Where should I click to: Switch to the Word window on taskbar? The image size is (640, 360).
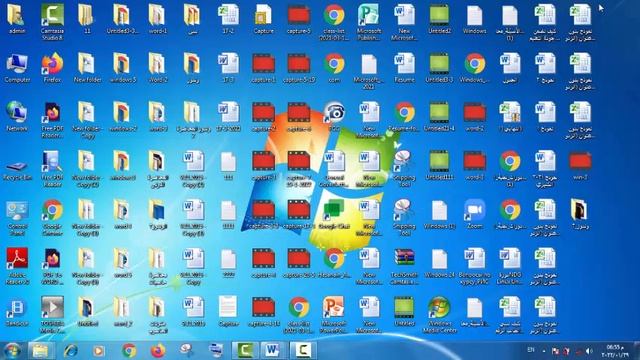click(273, 351)
